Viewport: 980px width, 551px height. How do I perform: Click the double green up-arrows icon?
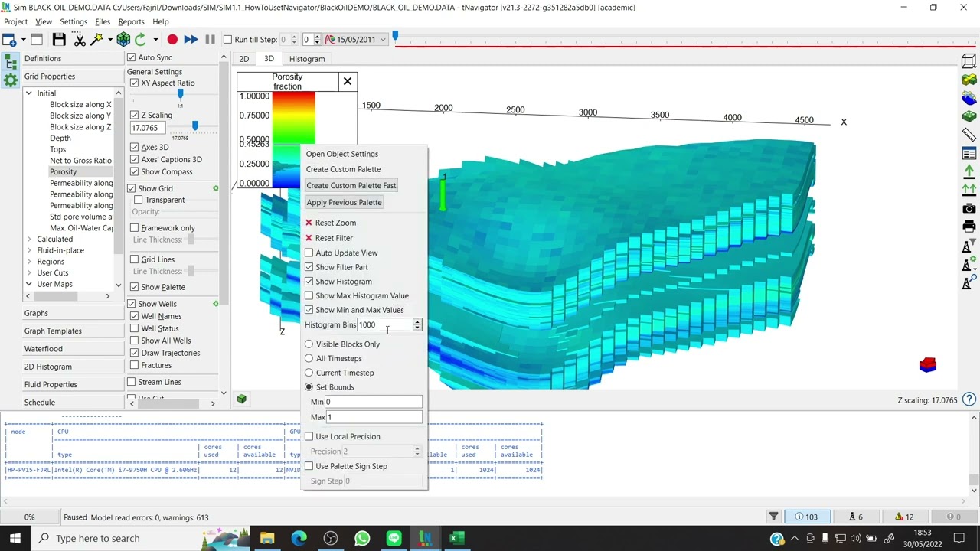pos(969,189)
